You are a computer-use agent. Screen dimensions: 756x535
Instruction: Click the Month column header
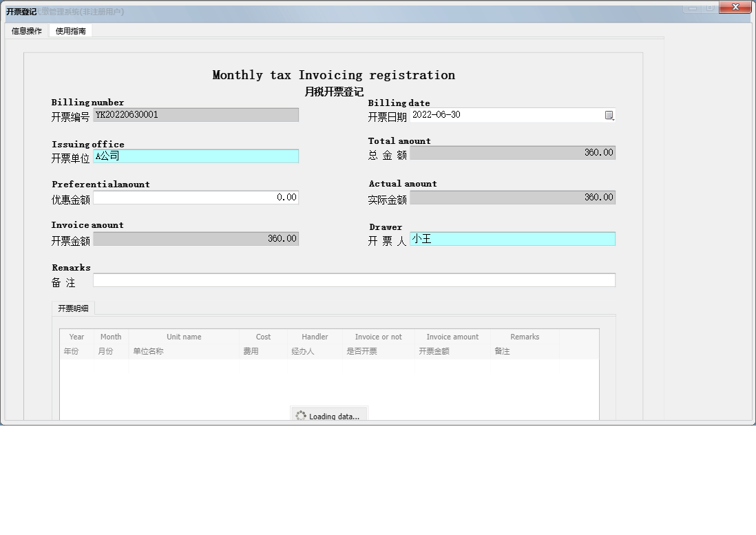(111, 344)
